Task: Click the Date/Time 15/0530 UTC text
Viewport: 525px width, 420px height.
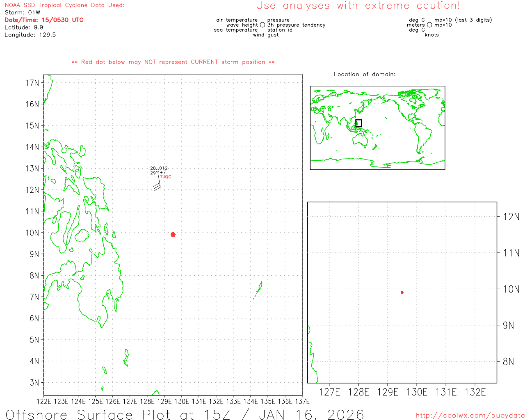Action: click(x=44, y=20)
